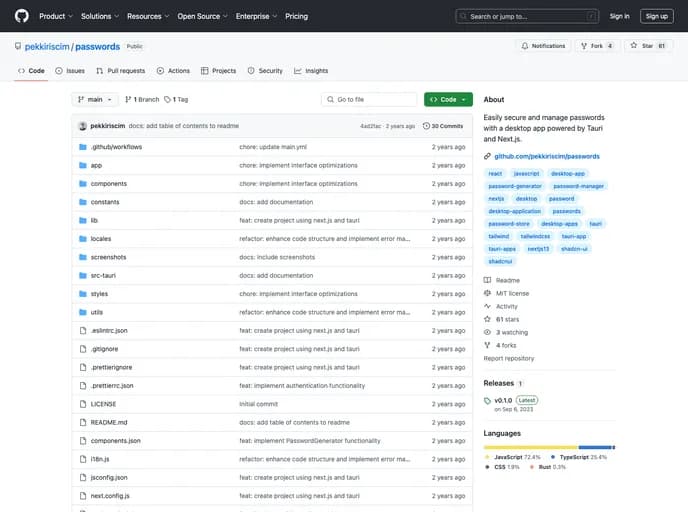
Task: Expand the Resources dropdown
Action: pos(148,16)
